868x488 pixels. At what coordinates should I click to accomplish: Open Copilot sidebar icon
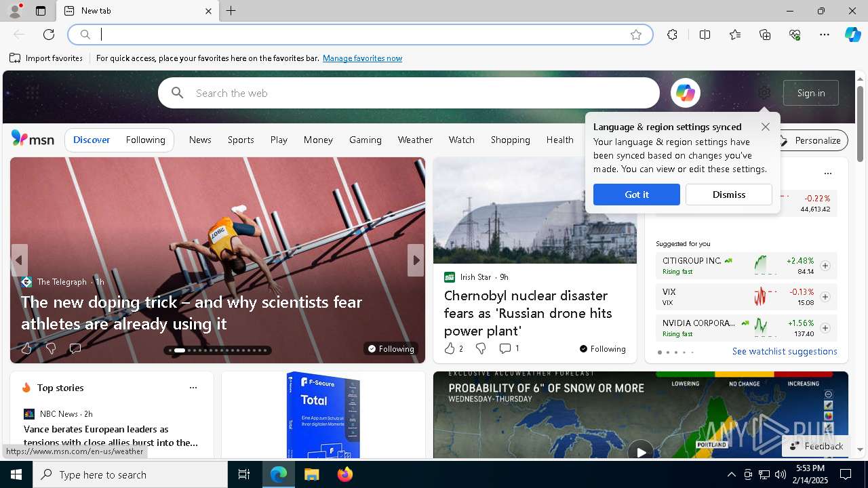coord(852,35)
